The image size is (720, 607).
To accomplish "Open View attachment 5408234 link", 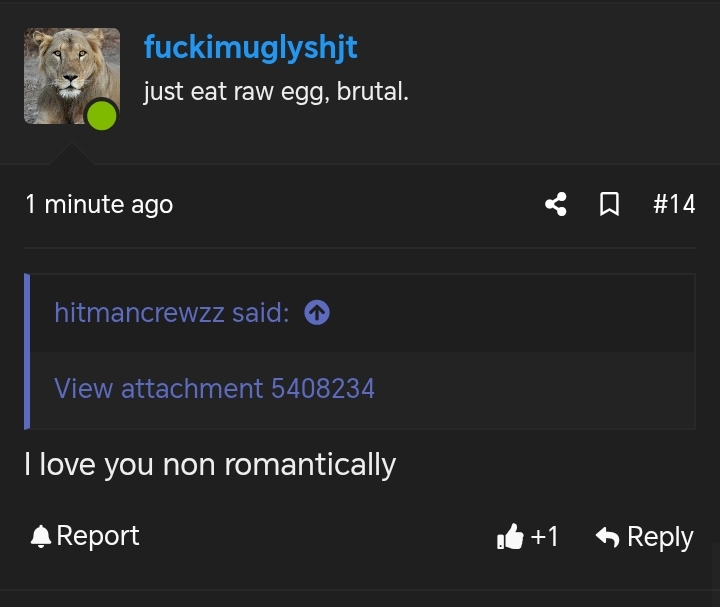I will pyautogui.click(x=214, y=388).
